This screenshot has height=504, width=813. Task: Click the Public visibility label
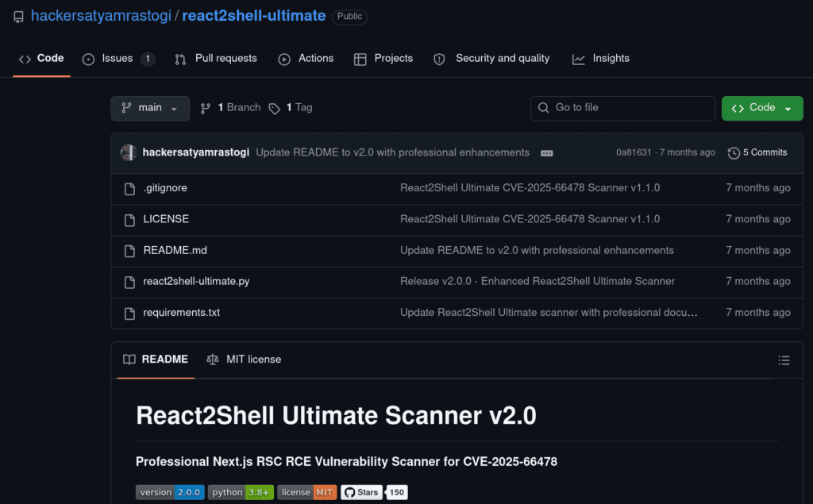pos(349,17)
